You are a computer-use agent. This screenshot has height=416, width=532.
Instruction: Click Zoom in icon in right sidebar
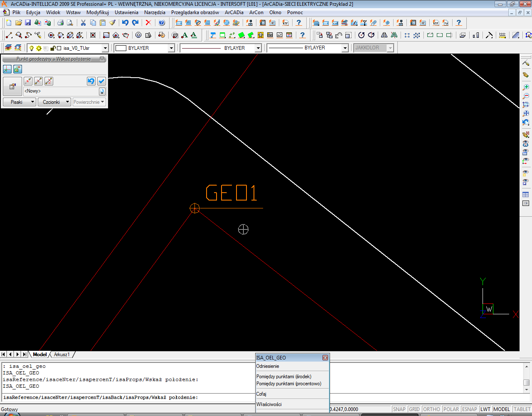[526, 87]
